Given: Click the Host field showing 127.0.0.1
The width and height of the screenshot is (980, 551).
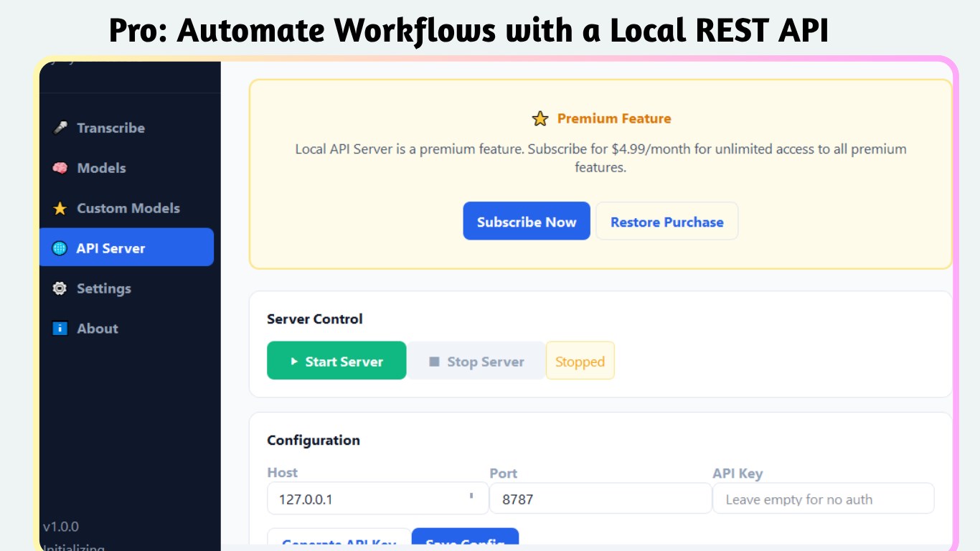Looking at the screenshot, I should pos(378,499).
